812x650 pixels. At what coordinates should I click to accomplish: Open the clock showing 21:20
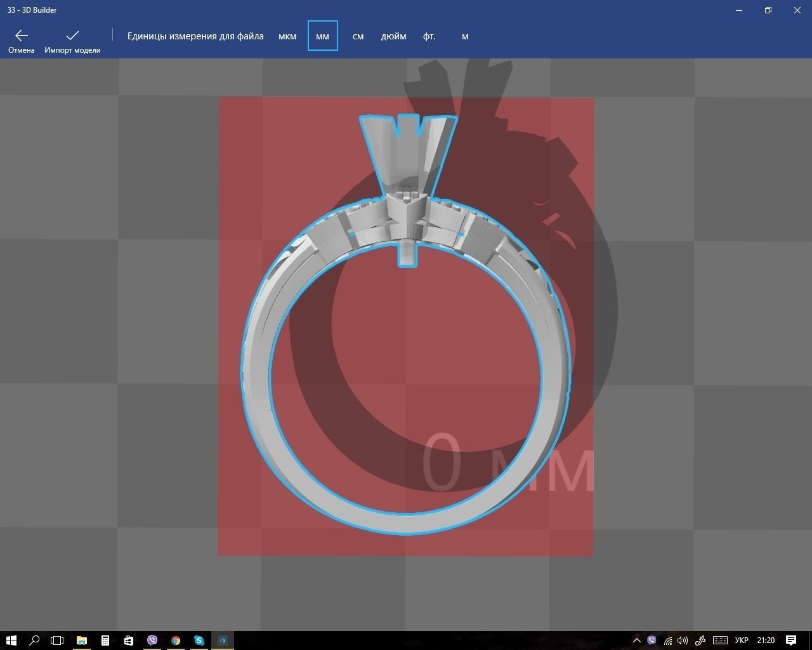766,640
